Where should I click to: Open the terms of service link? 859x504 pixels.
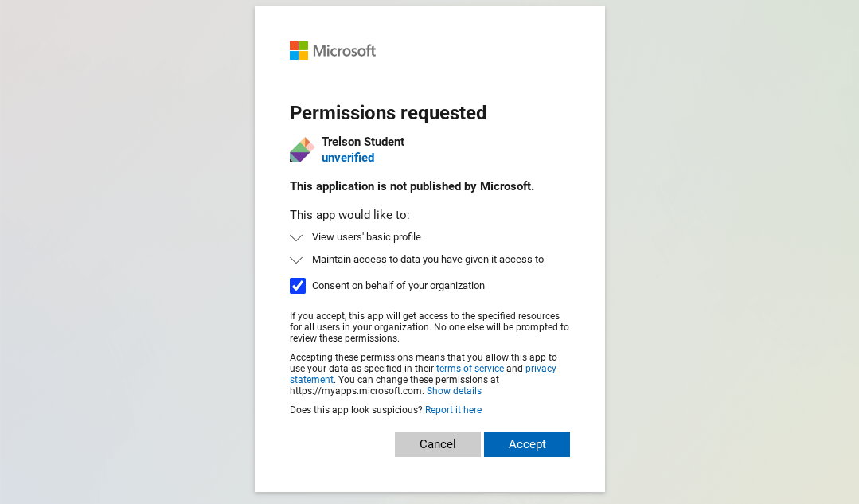(x=470, y=369)
